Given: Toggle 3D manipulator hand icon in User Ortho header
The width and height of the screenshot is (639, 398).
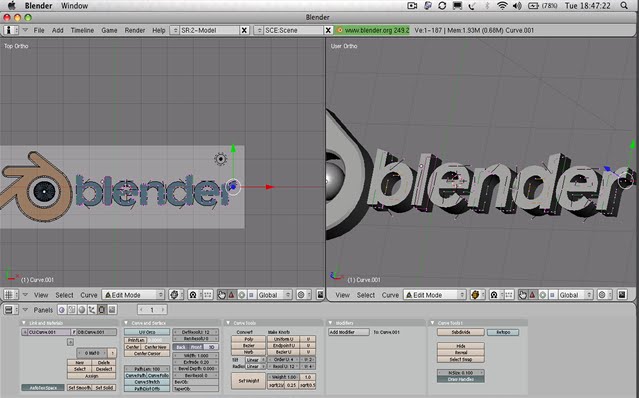Looking at the screenshot, I should [523, 295].
